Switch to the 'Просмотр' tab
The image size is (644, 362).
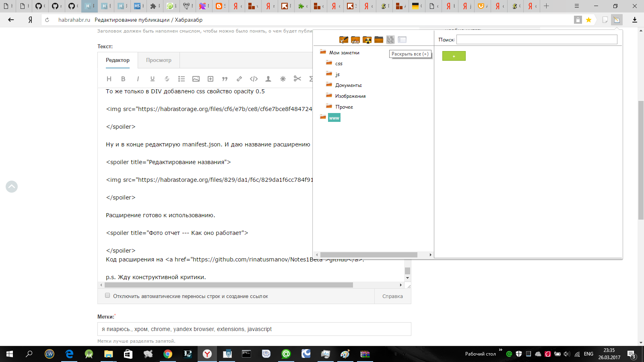(x=158, y=60)
